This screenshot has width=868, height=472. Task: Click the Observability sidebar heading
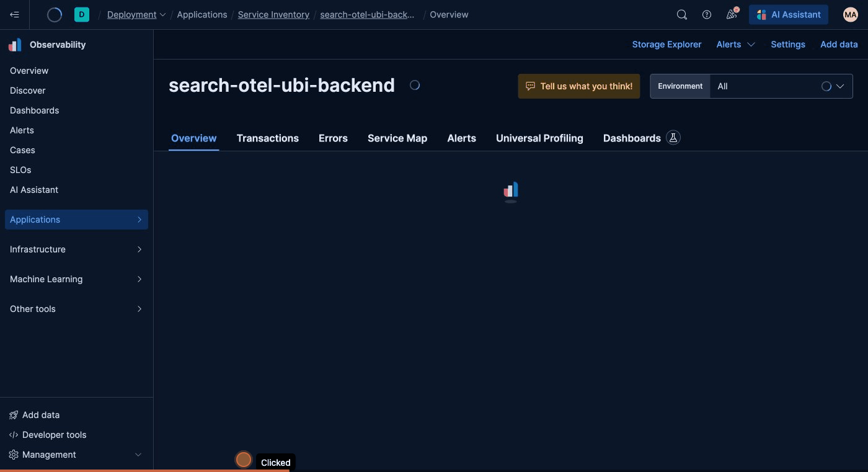pos(58,45)
